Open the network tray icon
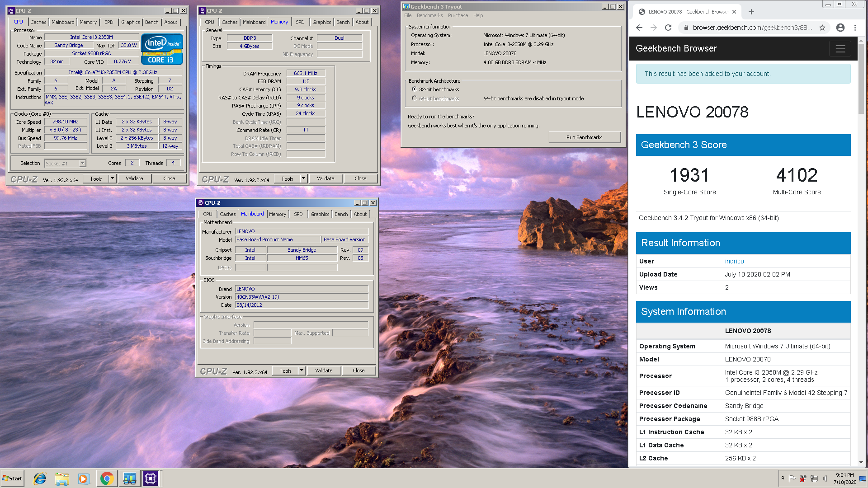This screenshot has width=868, height=488. 814,479
